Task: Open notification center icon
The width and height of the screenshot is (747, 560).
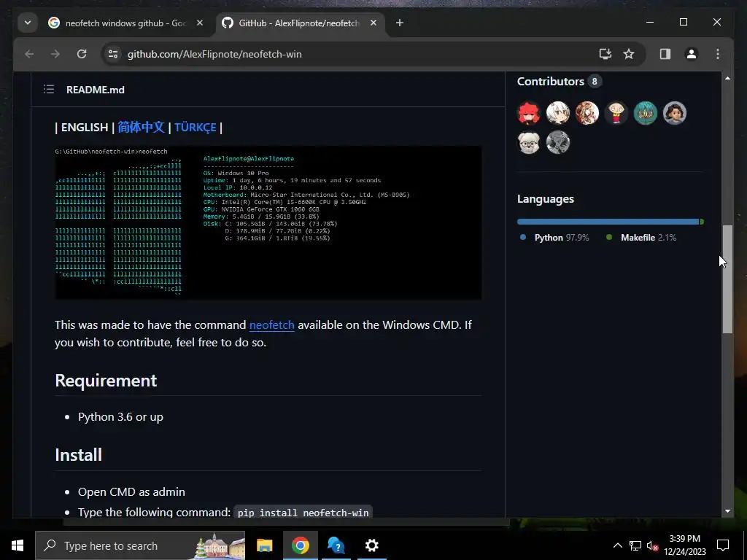Action: pyautogui.click(x=723, y=545)
